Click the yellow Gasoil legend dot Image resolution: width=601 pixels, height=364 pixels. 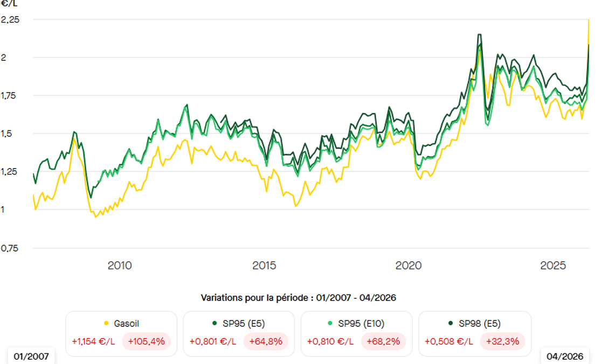click(107, 324)
